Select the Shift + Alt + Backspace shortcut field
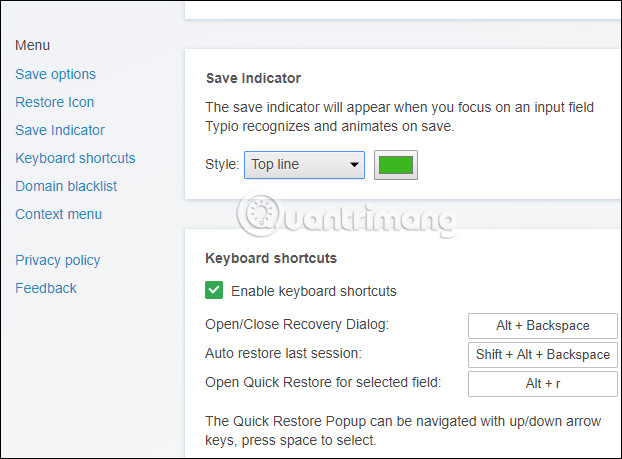 543,354
